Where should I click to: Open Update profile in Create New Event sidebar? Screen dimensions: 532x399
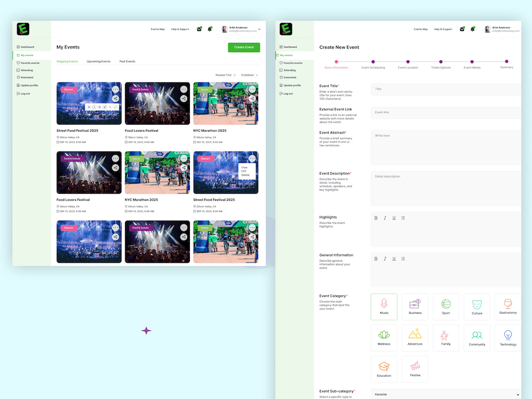(x=290, y=86)
